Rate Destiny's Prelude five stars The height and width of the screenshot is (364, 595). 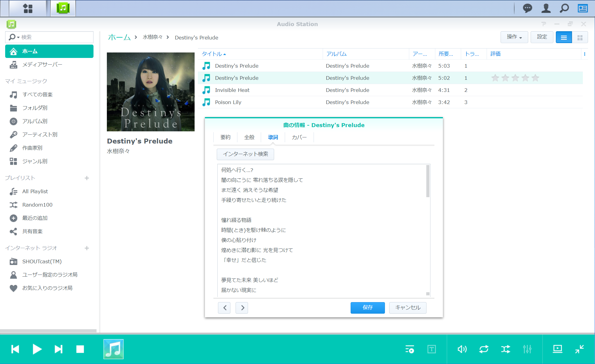[x=535, y=78]
